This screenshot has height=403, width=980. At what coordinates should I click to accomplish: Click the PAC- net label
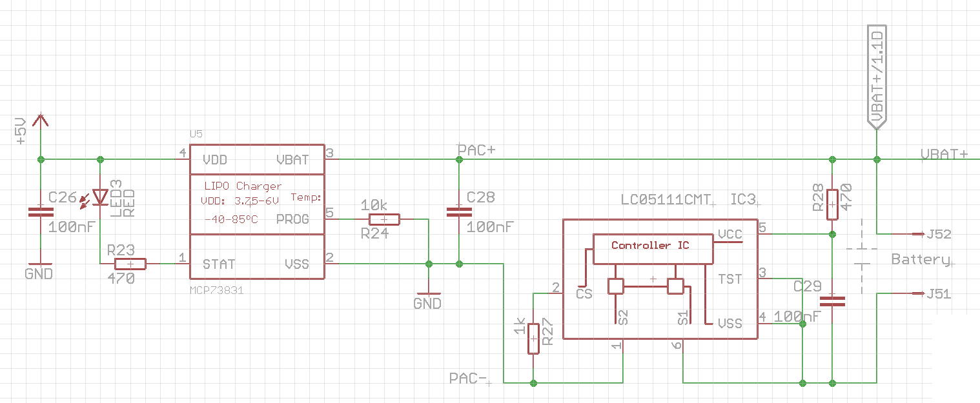tap(468, 378)
